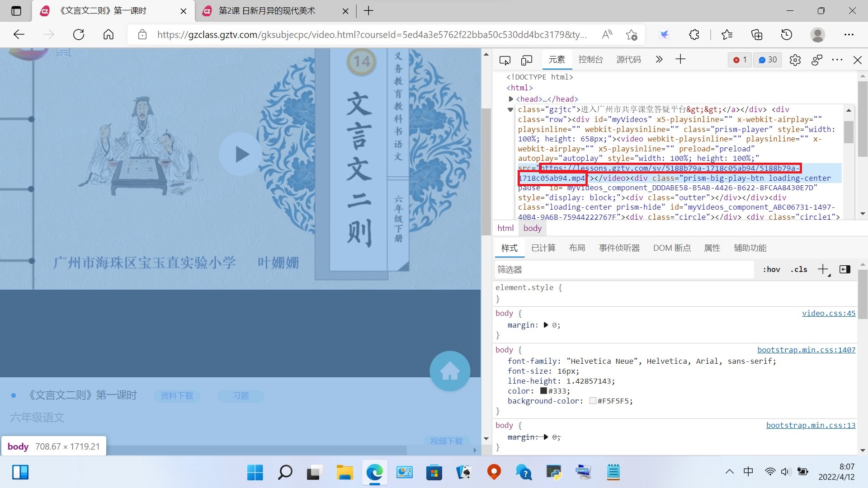Open the bootstrap.min.css:1407 source link

pyautogui.click(x=807, y=350)
